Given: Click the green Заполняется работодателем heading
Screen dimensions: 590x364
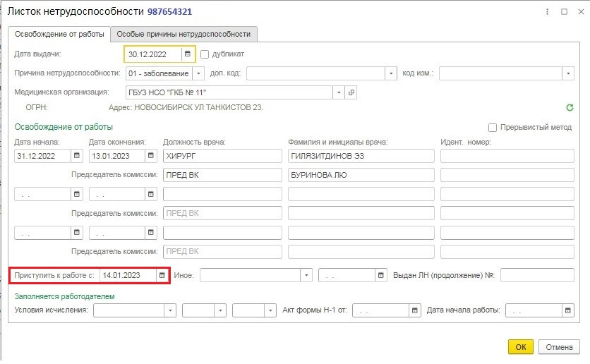Looking at the screenshot, I should coord(64,296).
